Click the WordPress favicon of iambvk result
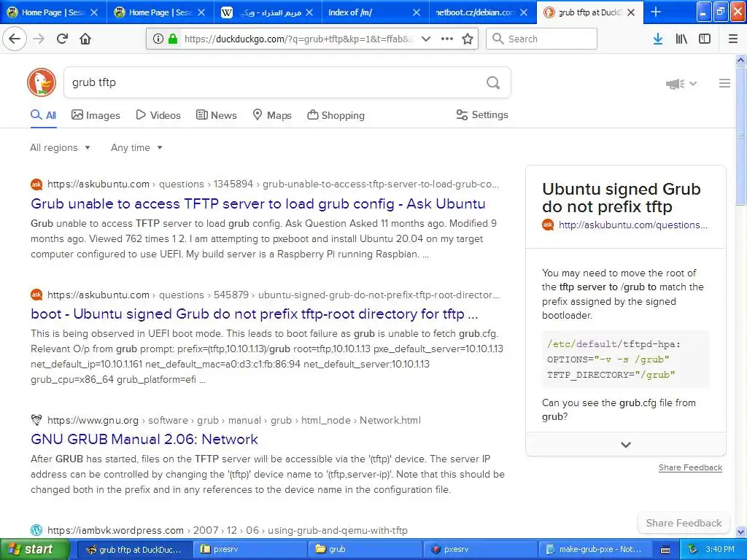This screenshot has height=560, width=747. tap(36, 530)
